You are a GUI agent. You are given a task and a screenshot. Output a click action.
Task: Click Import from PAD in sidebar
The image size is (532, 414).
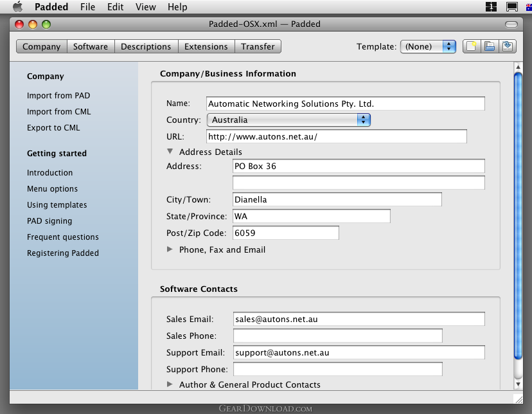point(58,96)
